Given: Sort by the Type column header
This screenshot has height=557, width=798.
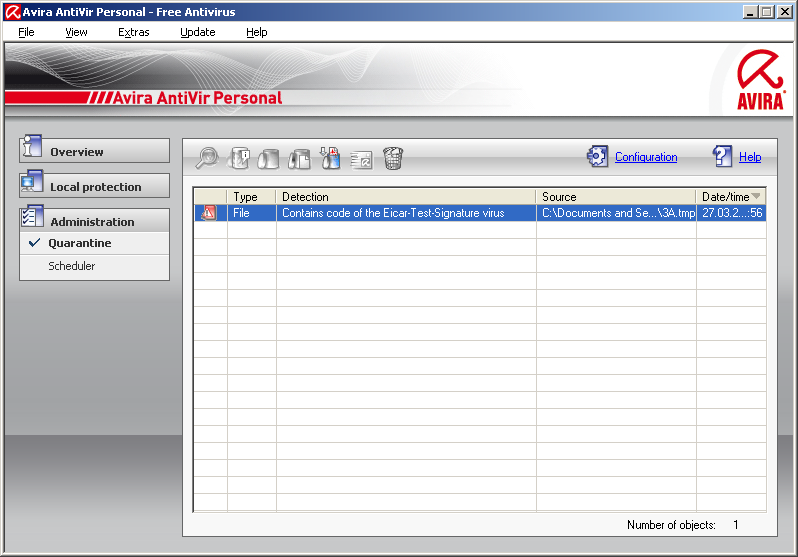Looking at the screenshot, I should [x=251, y=197].
